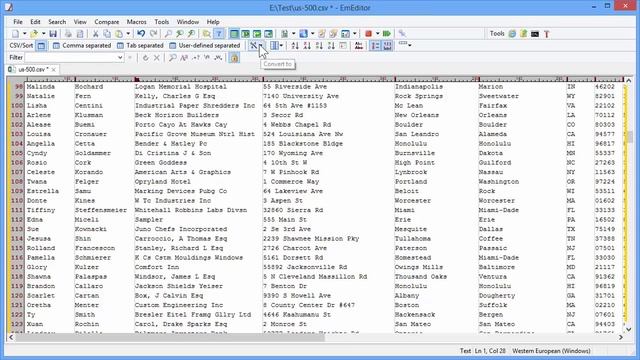640x360 pixels.
Task: Open the dropdown arrow next to Paste
Action: (128, 34)
